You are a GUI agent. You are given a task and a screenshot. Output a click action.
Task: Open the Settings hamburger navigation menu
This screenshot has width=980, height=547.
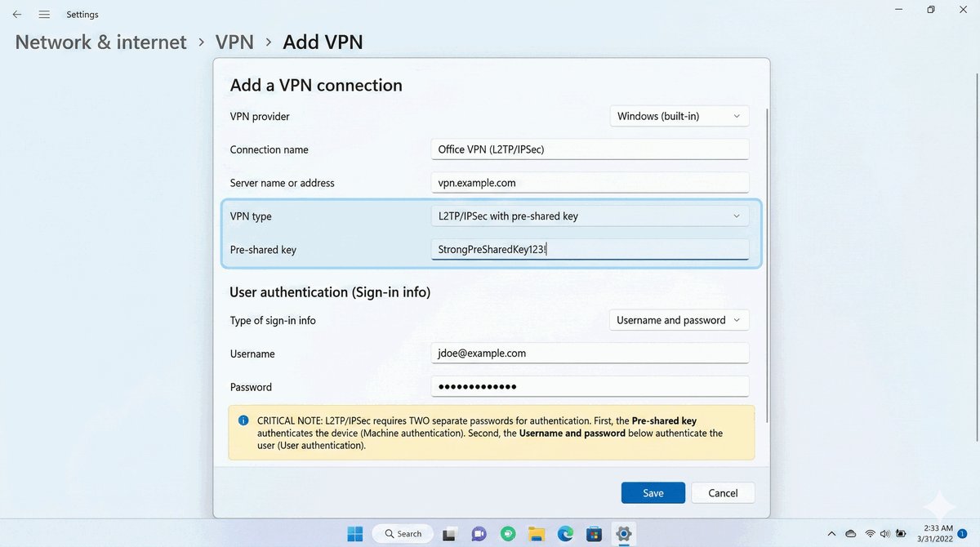point(44,14)
